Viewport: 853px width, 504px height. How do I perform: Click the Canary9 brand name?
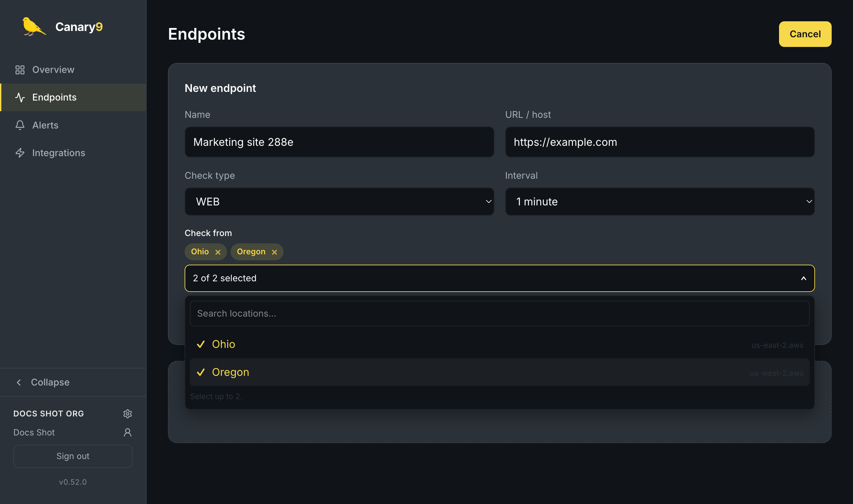click(79, 27)
